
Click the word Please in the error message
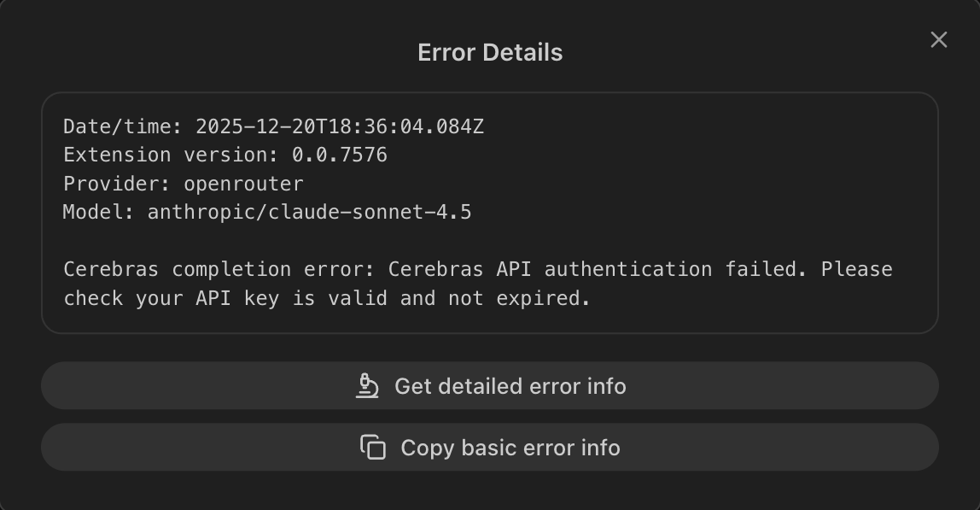point(856,269)
